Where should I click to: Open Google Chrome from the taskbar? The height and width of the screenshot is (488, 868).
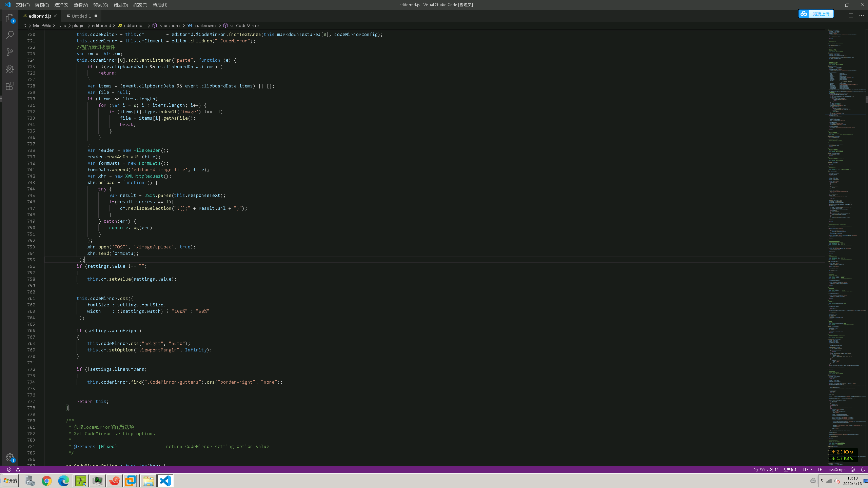[47, 481]
